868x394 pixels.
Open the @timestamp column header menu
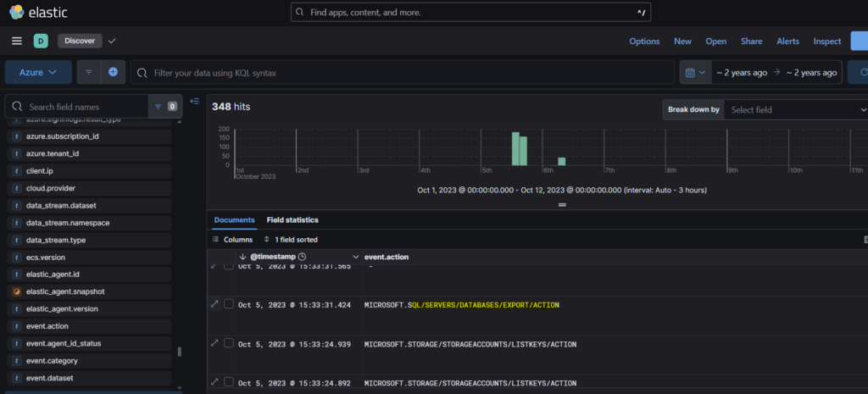pos(354,256)
